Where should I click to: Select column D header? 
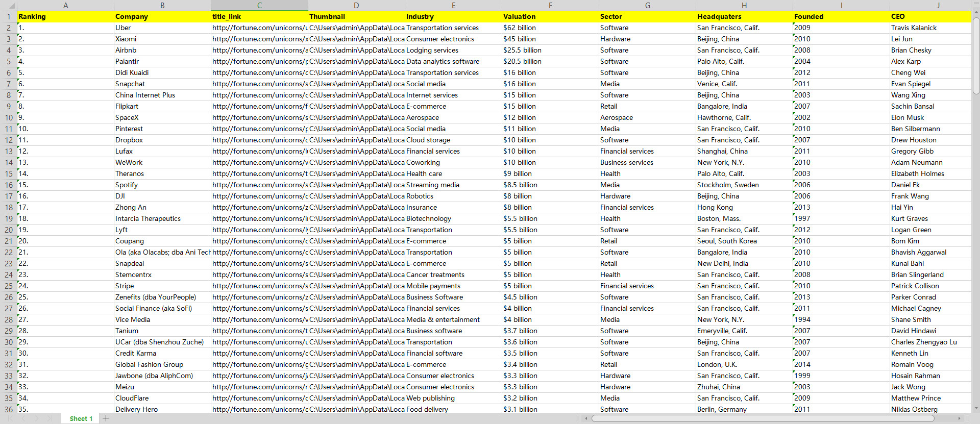pos(356,5)
